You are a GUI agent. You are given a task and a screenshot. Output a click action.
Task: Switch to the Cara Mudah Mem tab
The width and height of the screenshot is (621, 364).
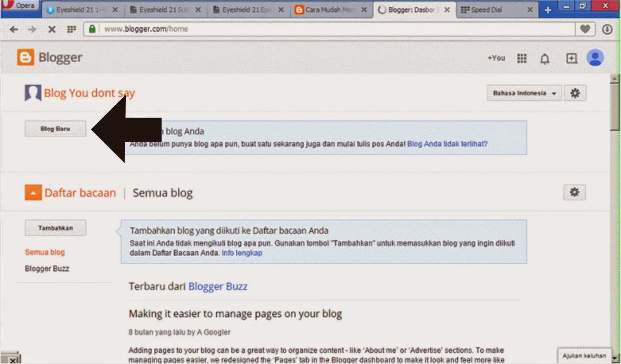331,10
